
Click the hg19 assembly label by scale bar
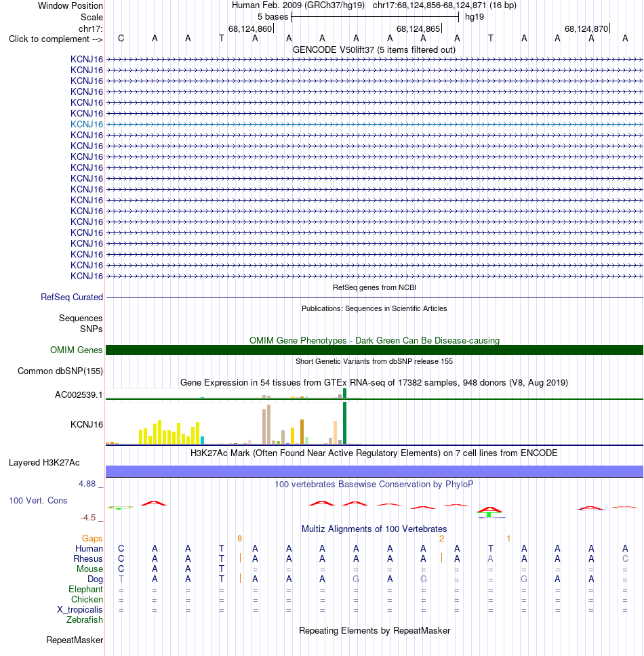point(475,17)
